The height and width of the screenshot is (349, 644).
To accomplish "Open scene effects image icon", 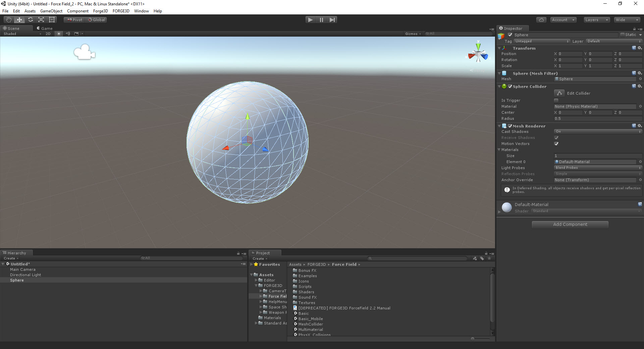I will coord(76,34).
